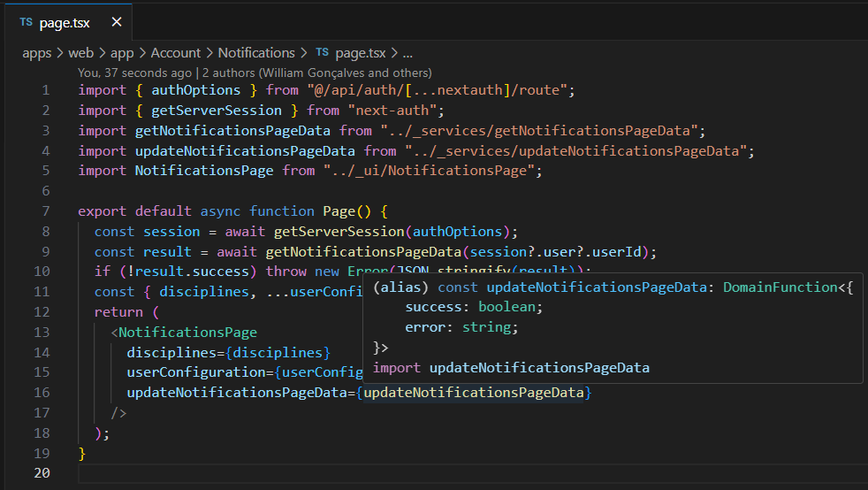
Task: Select the page.tsx editor tab
Action: 69,22
